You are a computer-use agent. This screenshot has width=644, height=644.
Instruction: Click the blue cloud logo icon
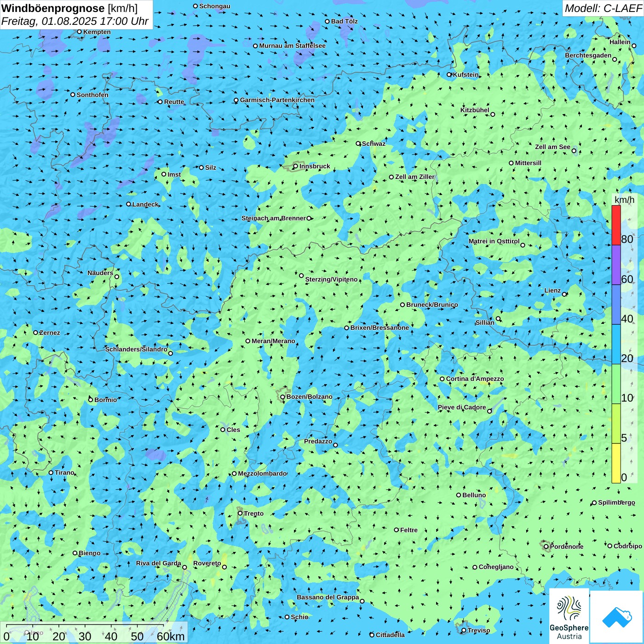(617, 617)
